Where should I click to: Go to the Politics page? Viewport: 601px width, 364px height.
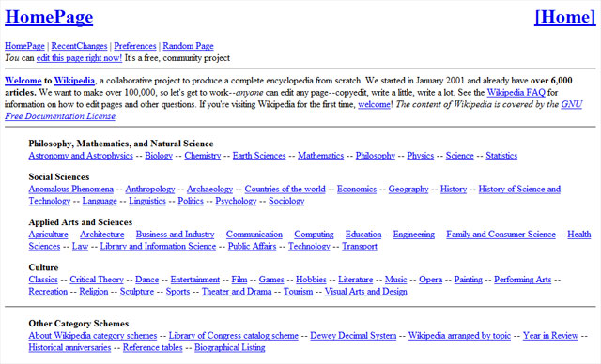pos(191,201)
